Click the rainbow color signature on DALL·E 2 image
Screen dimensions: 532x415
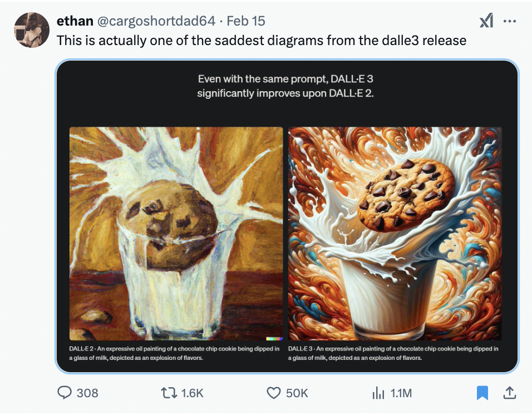[x=274, y=338]
